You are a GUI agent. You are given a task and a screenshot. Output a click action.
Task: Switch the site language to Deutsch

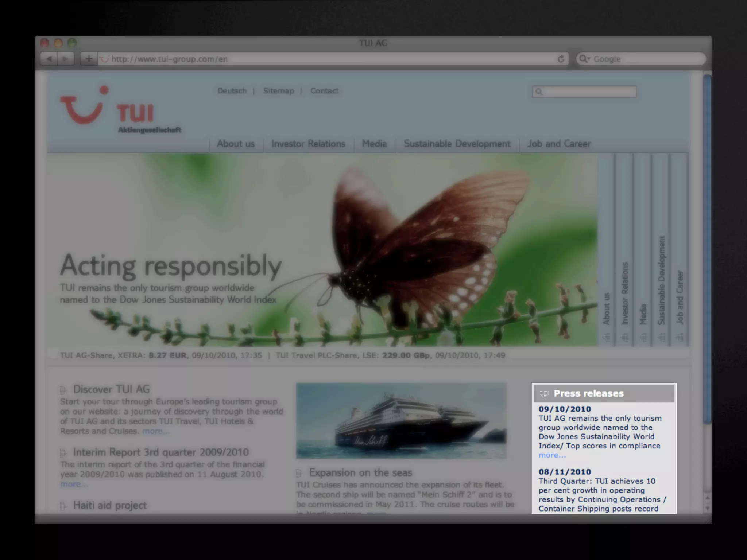click(232, 91)
